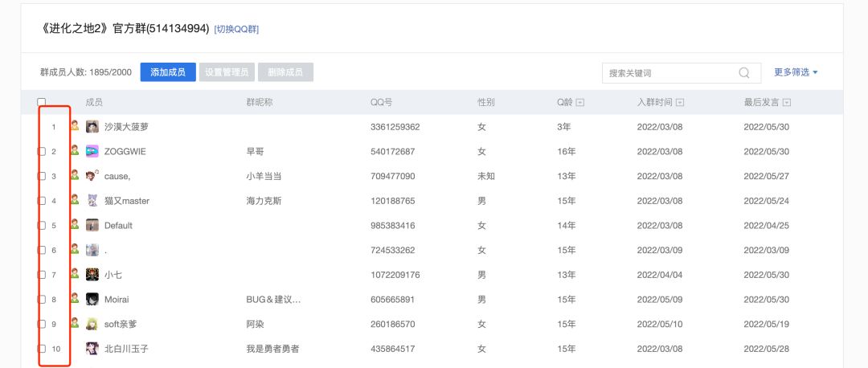Image resolution: width=868 pixels, height=368 pixels.
Task: Click the 切换QQ群 link
Action: coord(236,30)
